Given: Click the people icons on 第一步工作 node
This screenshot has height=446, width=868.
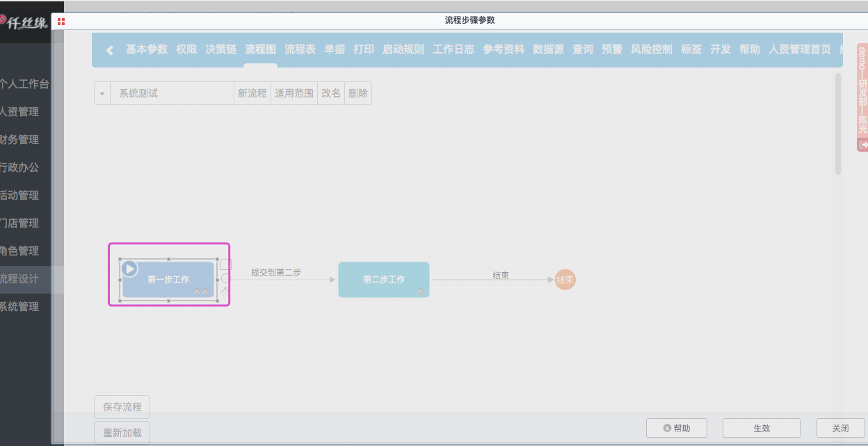Looking at the screenshot, I should [201, 292].
